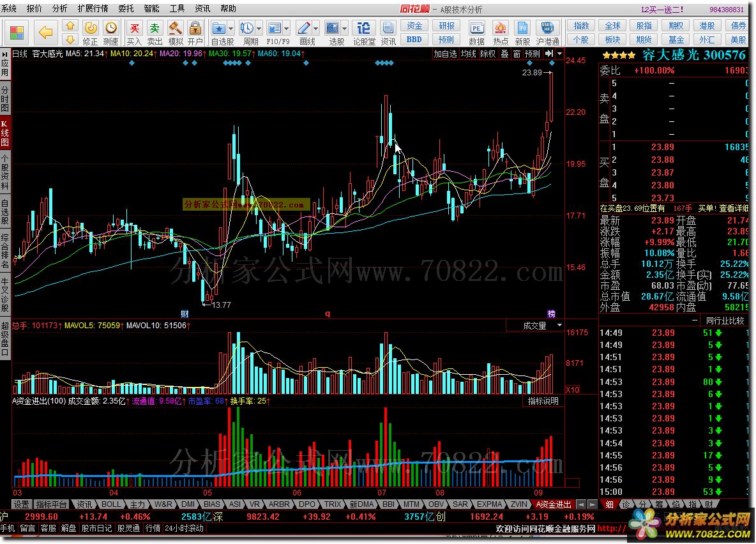Click the 同行业比较 link
The width and height of the screenshot is (756, 544).
(x=725, y=321)
